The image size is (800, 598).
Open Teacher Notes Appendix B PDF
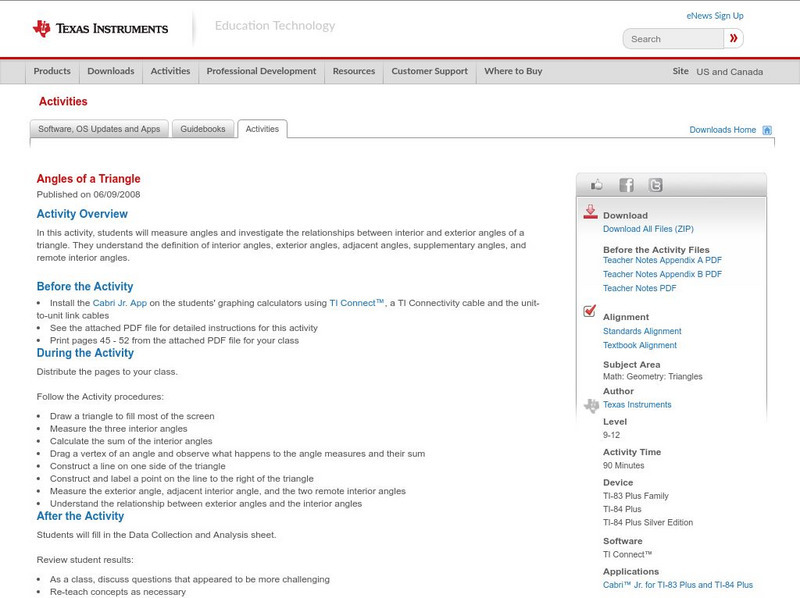tap(662, 274)
